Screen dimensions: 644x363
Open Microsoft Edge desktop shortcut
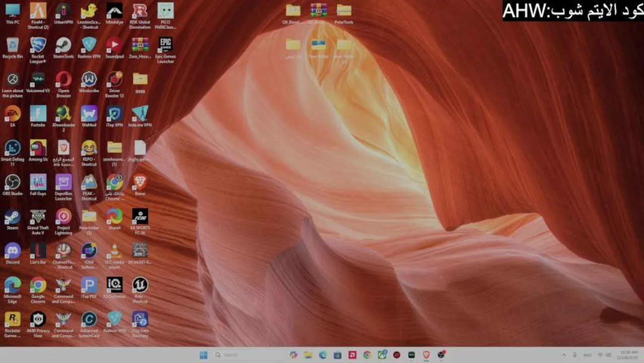tap(13, 290)
